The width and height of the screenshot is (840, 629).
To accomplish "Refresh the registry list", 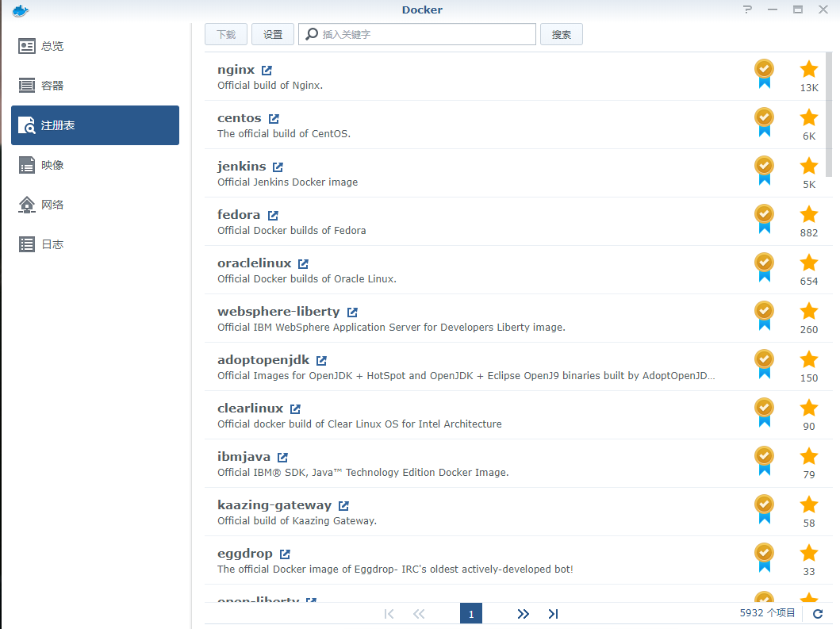I will [x=818, y=613].
